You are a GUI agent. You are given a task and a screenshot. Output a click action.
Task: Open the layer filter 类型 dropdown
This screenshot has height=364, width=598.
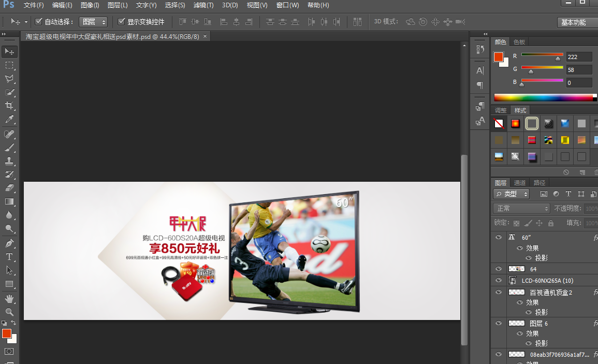(511, 194)
